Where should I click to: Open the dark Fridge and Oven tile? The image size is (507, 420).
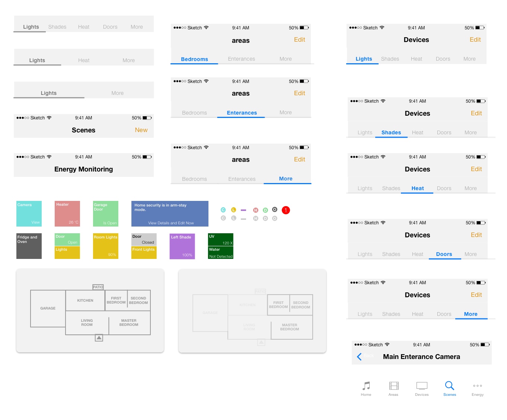29,246
